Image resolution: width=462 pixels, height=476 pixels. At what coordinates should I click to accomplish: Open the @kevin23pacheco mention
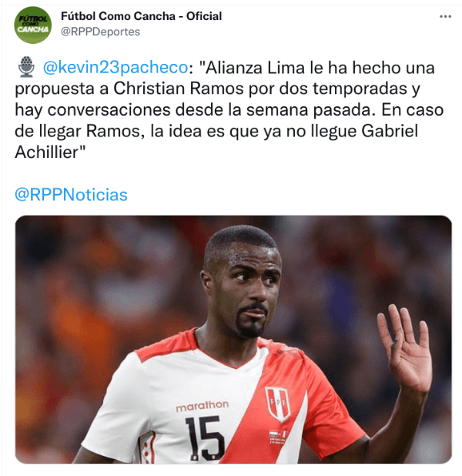115,67
